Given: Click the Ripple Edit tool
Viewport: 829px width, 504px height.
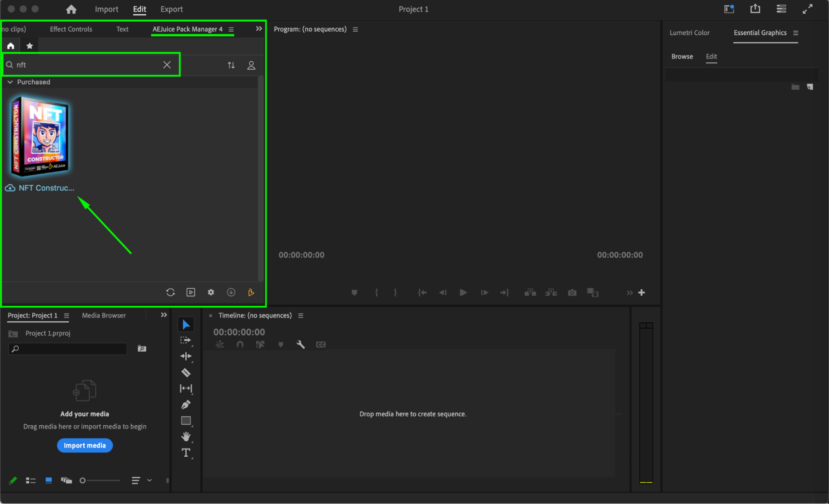Looking at the screenshot, I should (x=186, y=356).
